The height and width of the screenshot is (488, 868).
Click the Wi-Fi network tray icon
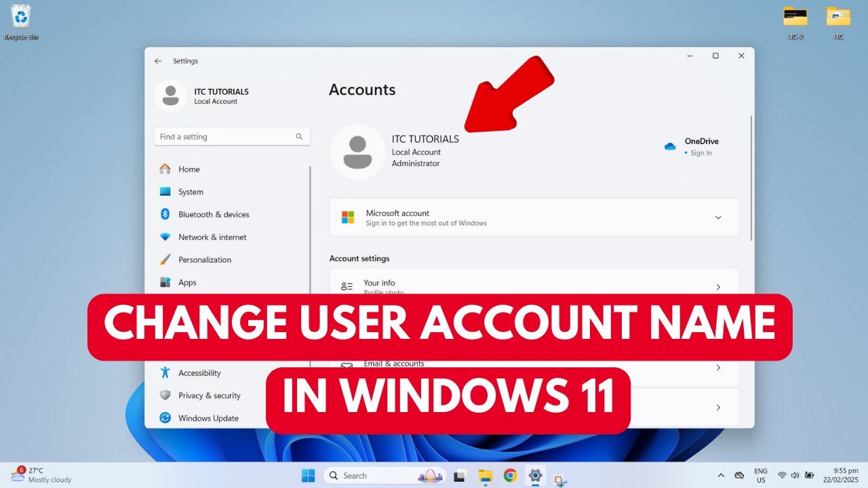[782, 476]
